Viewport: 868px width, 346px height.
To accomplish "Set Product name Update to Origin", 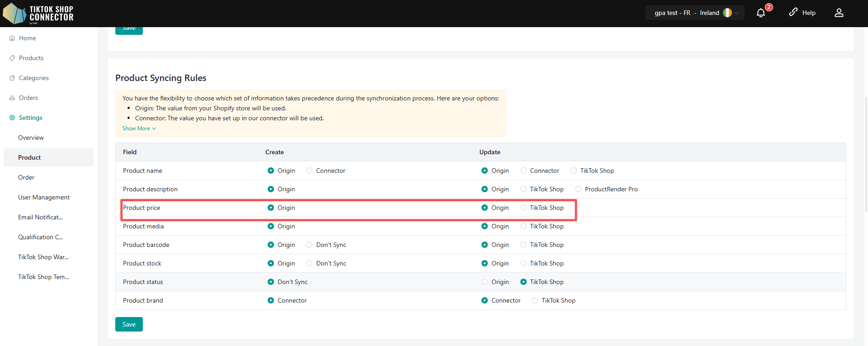I will point(485,171).
